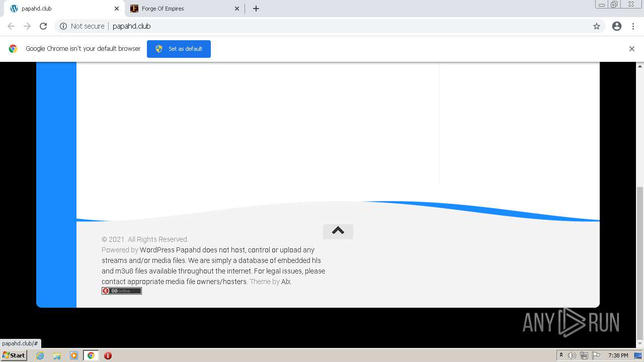Close the Forge Of Empires tab

click(x=237, y=9)
